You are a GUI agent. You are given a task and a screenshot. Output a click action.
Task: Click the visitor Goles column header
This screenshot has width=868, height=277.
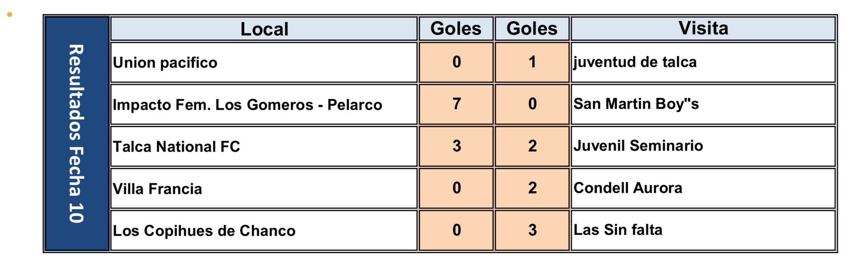tap(532, 29)
